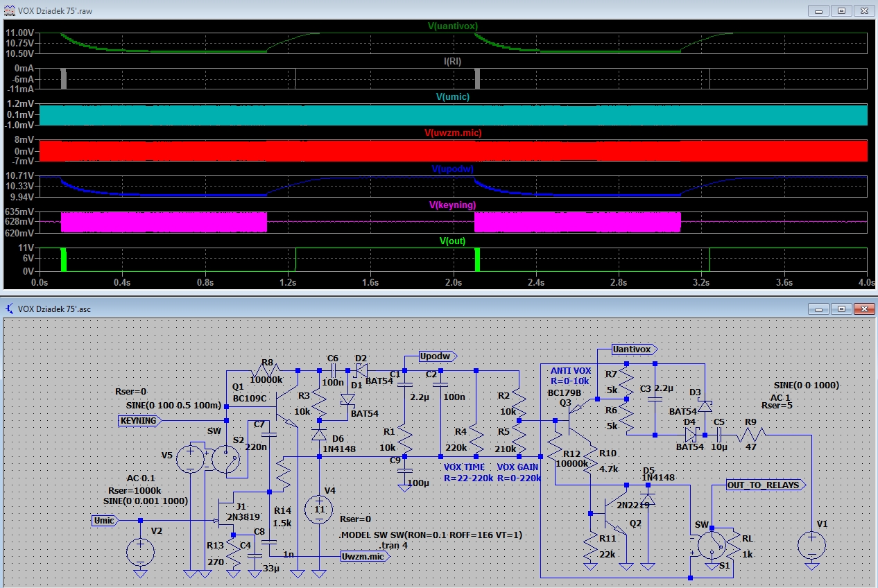Image resolution: width=878 pixels, height=588 pixels.
Task: Select the Q1 BC109C transistor symbol
Action: [x=281, y=406]
